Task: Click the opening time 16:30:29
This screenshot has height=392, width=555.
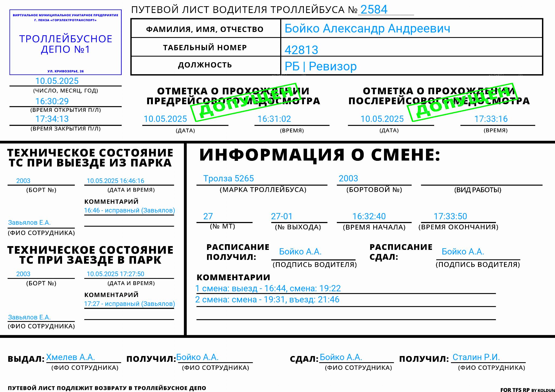Action: coord(52,101)
